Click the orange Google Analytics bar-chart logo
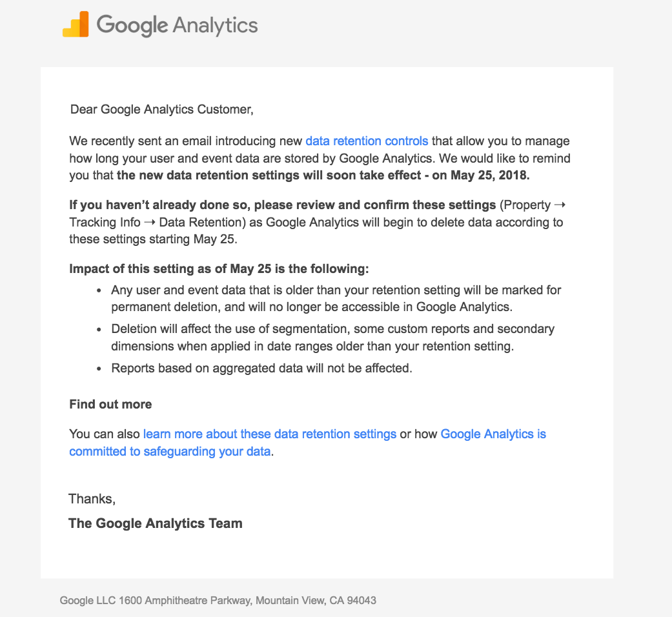Viewport: 672px width, 617px height. pos(76,25)
